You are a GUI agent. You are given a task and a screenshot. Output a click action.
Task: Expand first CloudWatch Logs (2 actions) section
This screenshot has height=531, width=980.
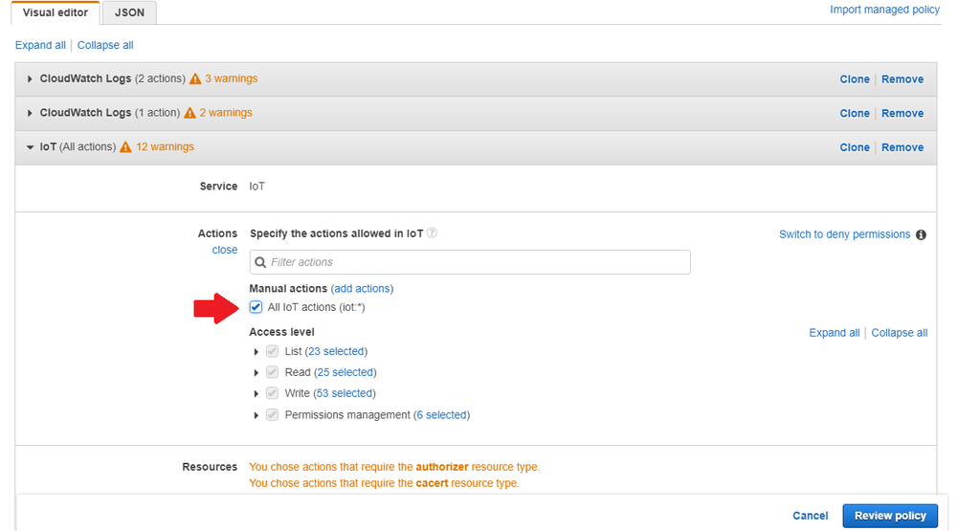[31, 79]
